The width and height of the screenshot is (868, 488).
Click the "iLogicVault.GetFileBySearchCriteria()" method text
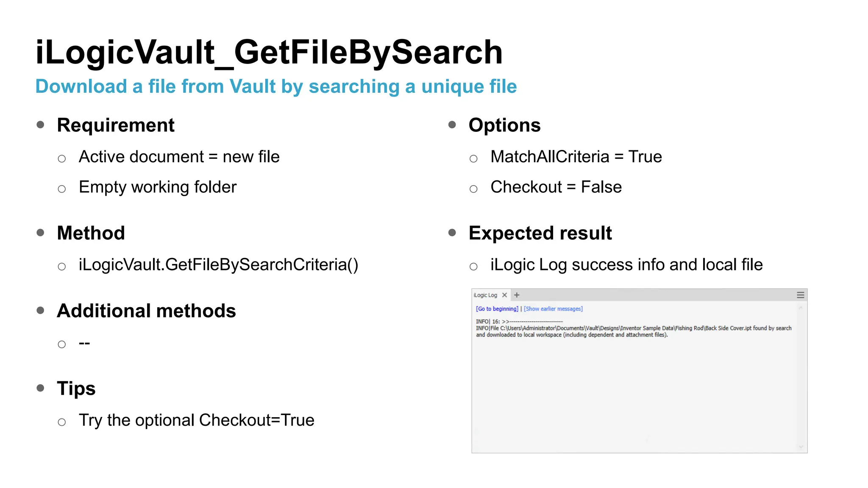tap(218, 265)
